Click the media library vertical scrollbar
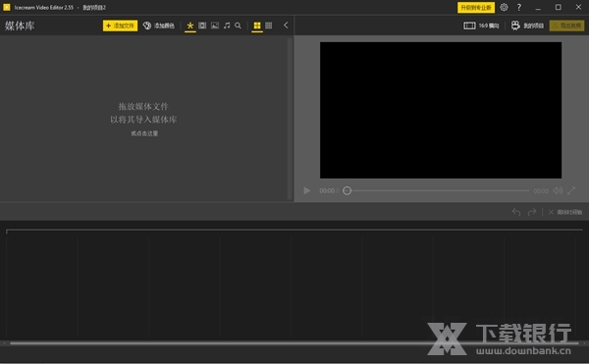Screen dimensions: 589x364 290,119
